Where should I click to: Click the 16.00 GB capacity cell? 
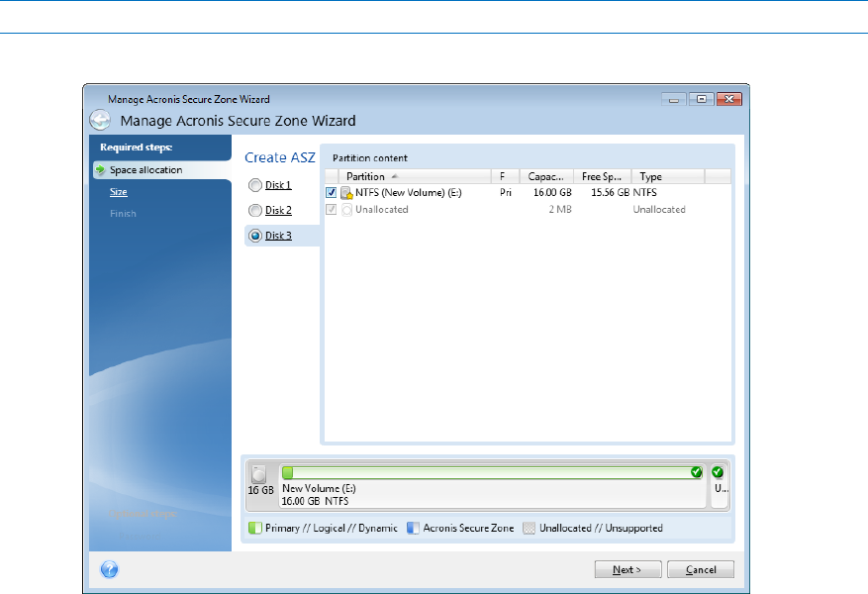click(x=552, y=193)
